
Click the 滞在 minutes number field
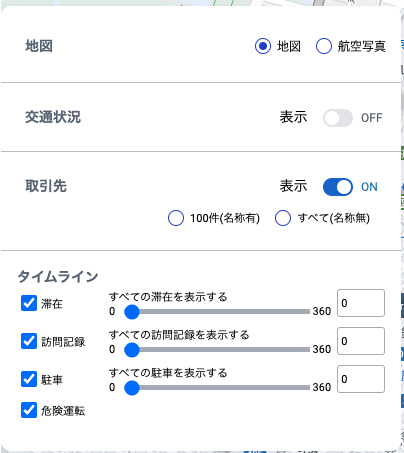click(x=361, y=303)
